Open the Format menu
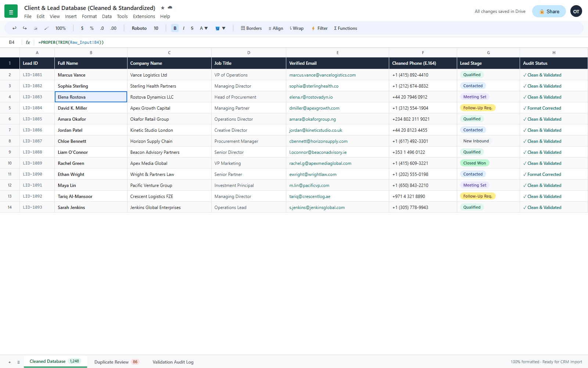Image resolution: width=588 pixels, height=368 pixels. click(x=89, y=17)
